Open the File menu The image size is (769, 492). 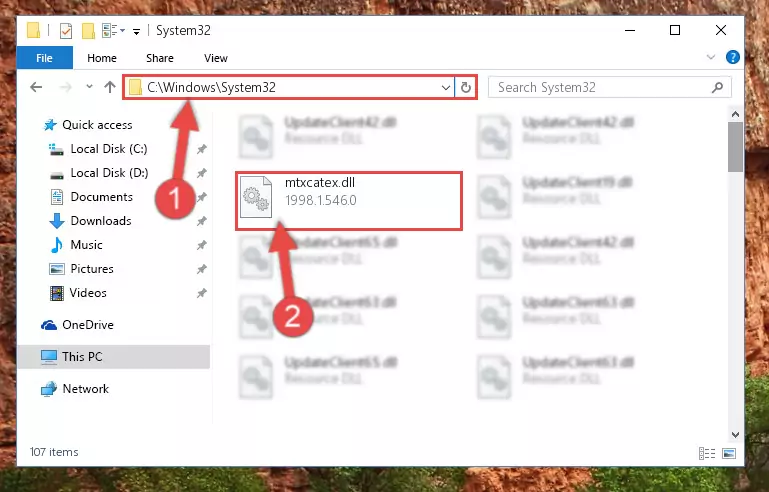[44, 58]
